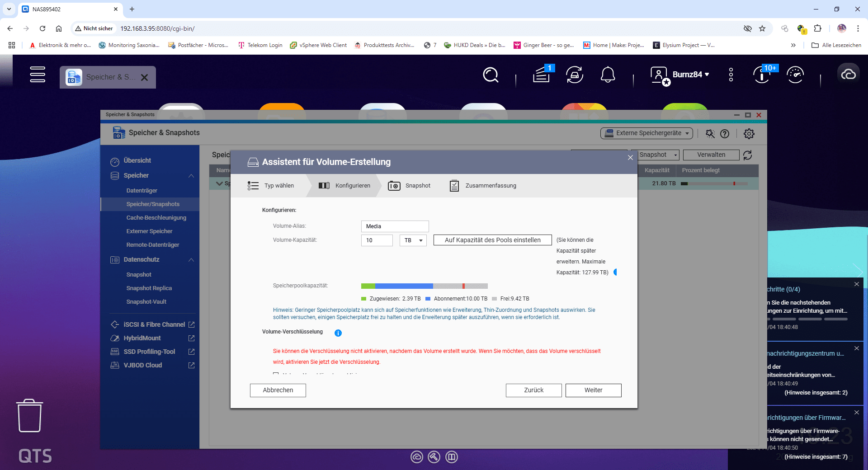Open the myQNAPcloud cloud icon

coord(848,75)
